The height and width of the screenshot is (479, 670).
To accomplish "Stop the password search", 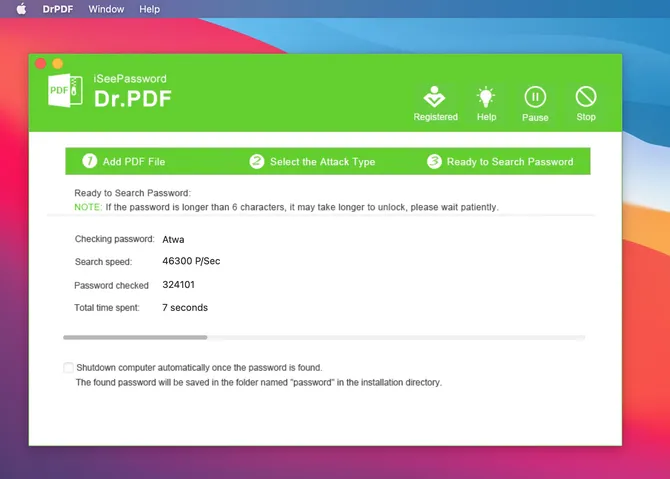I will (586, 97).
